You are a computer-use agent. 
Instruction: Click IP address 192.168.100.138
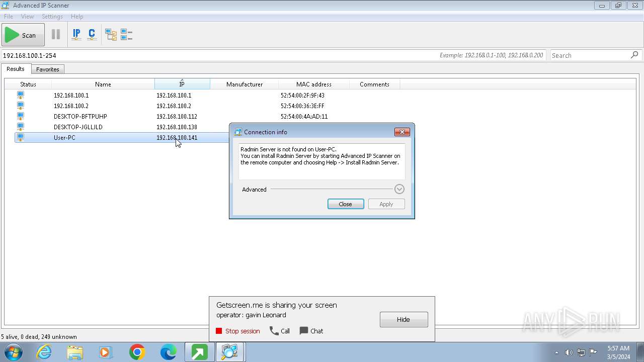click(x=177, y=127)
